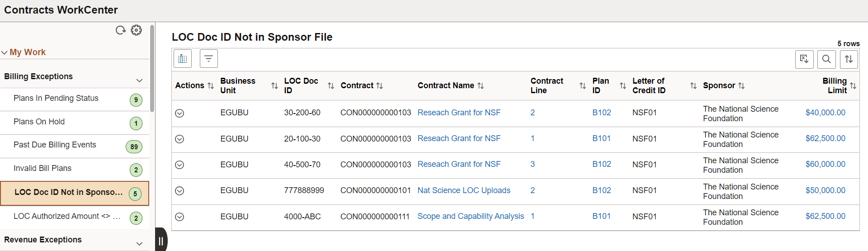
Task: Select LOC Doc ID Not in Sponsor item
Action: [75, 194]
